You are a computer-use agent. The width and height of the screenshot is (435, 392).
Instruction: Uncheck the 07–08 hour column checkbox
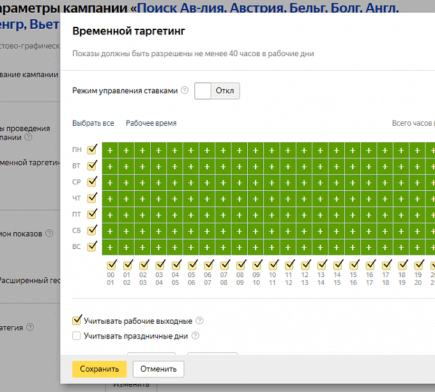(225, 265)
